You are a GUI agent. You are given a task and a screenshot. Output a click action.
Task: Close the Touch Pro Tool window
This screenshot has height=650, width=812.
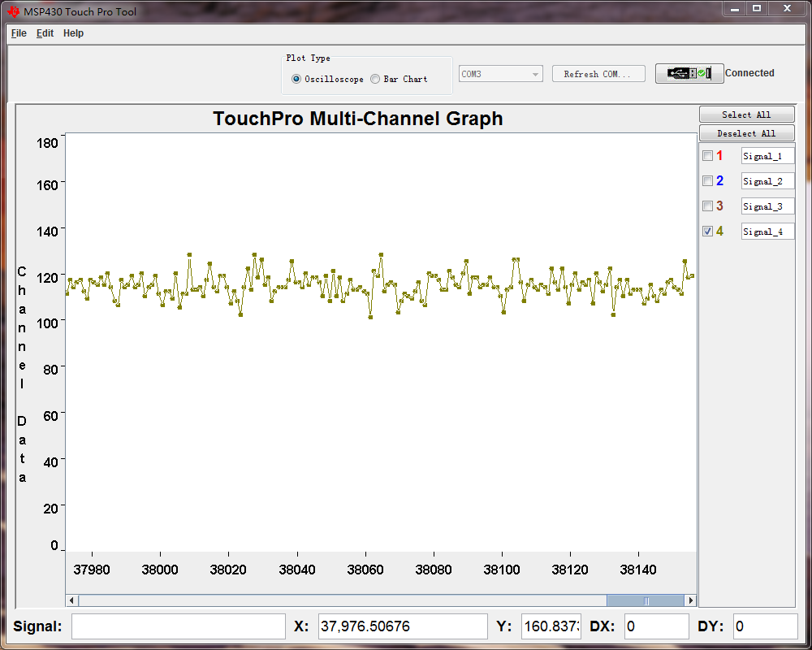coord(788,8)
